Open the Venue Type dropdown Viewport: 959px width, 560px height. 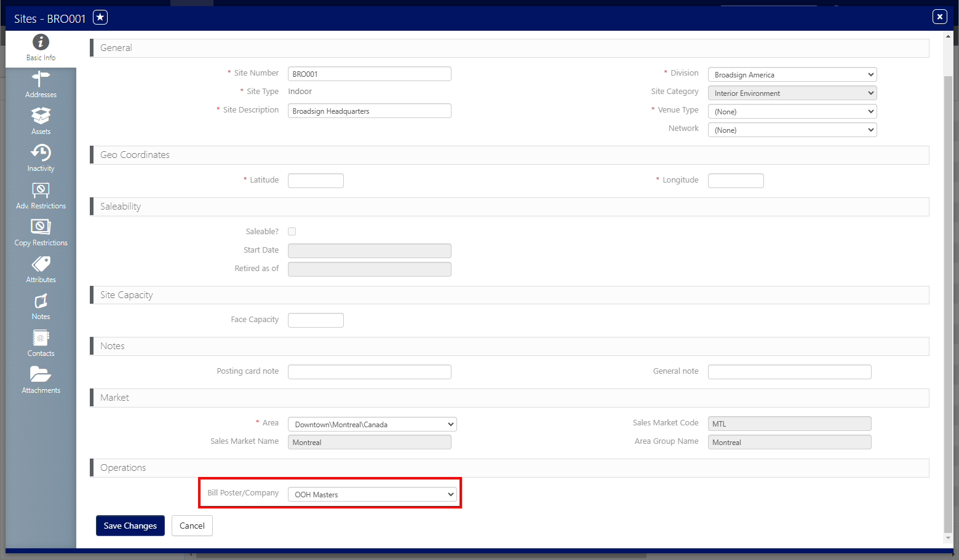click(x=792, y=111)
